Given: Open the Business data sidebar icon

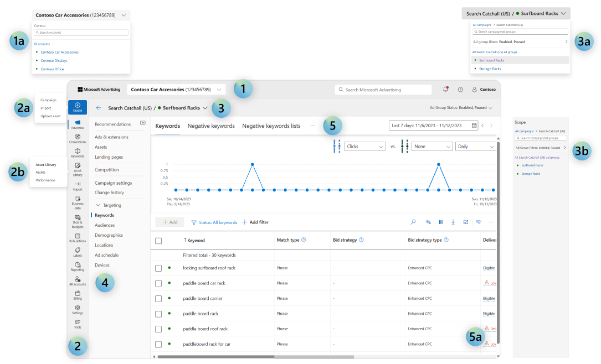Looking at the screenshot, I should pos(78,202).
